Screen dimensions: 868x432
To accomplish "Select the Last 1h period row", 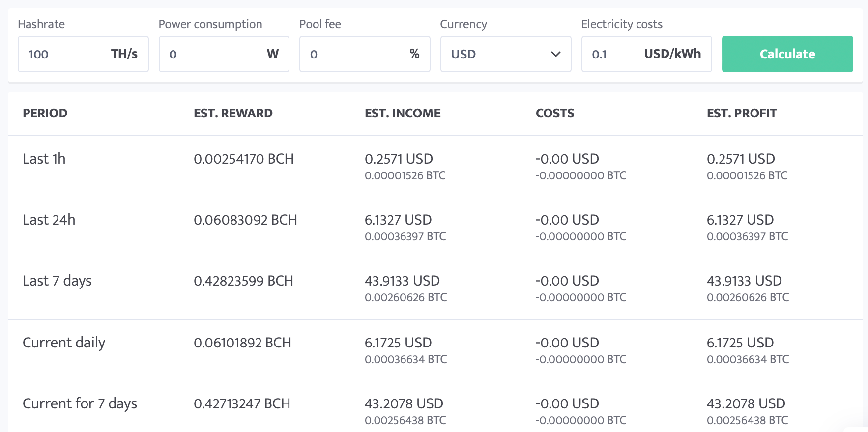I will [44, 159].
